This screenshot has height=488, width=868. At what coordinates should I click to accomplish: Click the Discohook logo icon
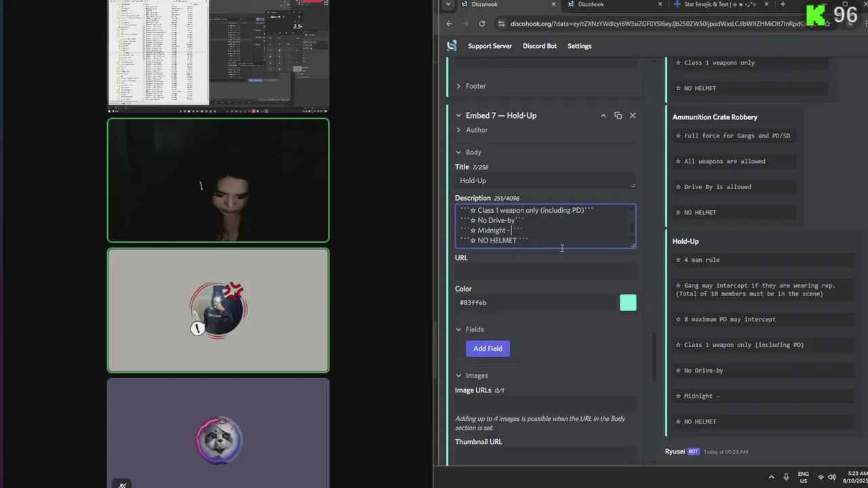click(x=452, y=46)
